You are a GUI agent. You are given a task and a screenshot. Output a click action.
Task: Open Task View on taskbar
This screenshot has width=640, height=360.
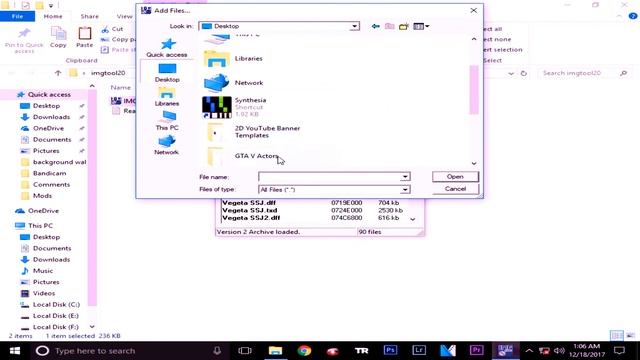click(245, 351)
